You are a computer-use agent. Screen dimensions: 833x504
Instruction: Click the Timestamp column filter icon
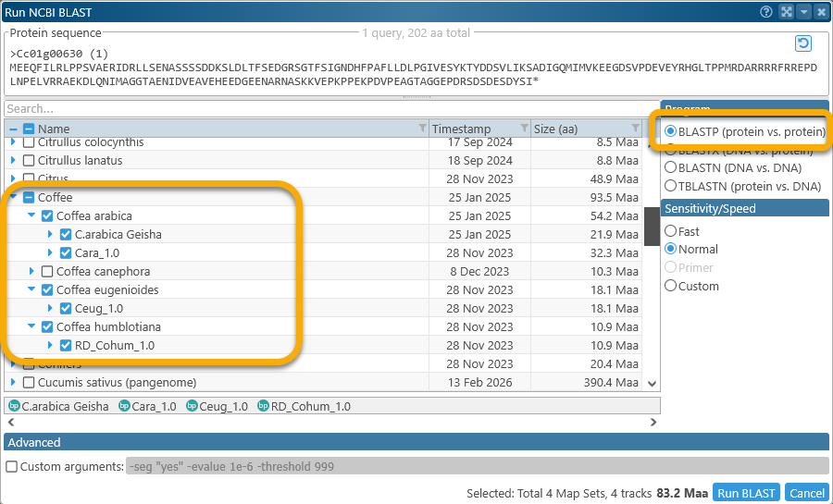[524, 129]
